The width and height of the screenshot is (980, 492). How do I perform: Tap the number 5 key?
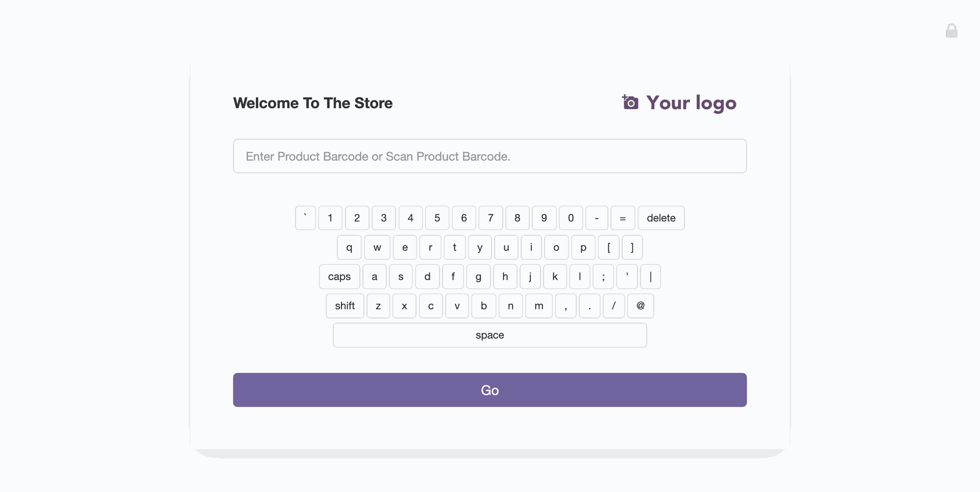pyautogui.click(x=437, y=218)
